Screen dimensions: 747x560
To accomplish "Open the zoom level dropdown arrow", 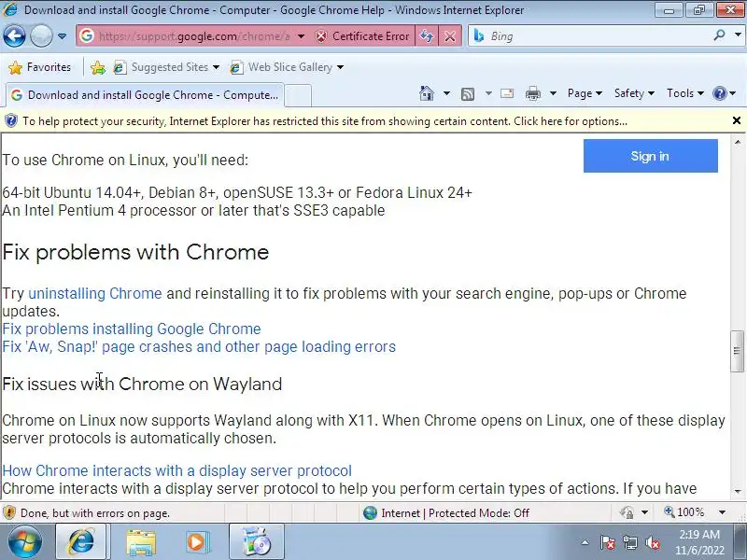I will pos(722,512).
